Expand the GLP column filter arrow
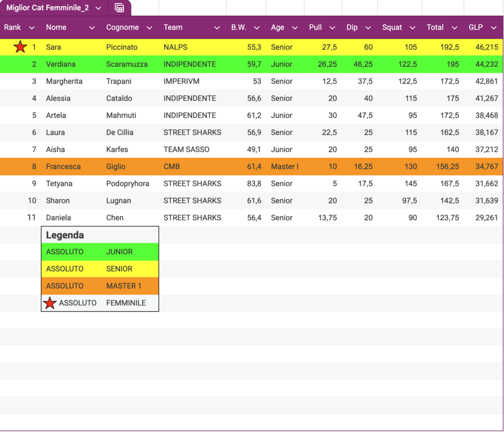 [494, 28]
